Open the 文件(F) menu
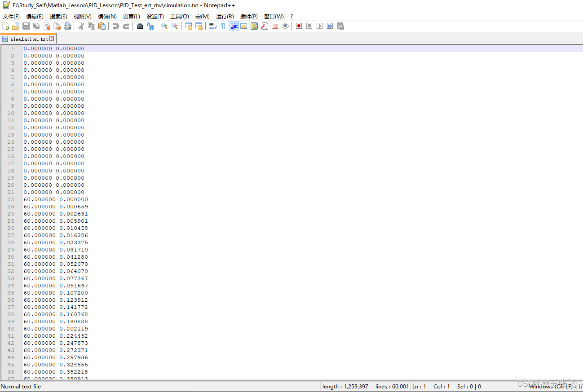The width and height of the screenshot is (583, 392). coord(11,17)
